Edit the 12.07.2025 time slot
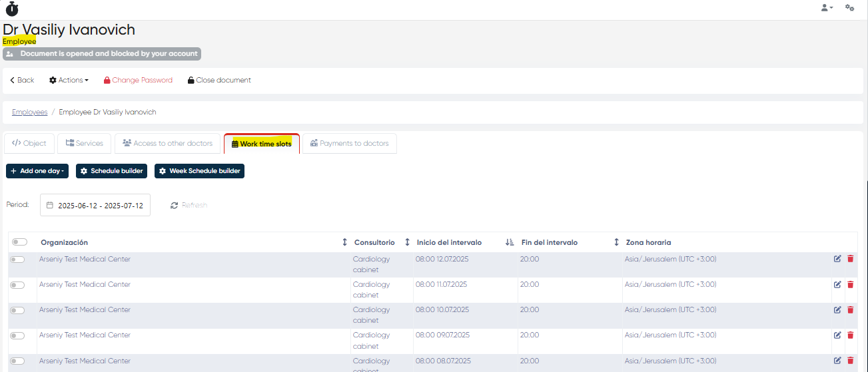This screenshot has width=868, height=372. point(837,259)
